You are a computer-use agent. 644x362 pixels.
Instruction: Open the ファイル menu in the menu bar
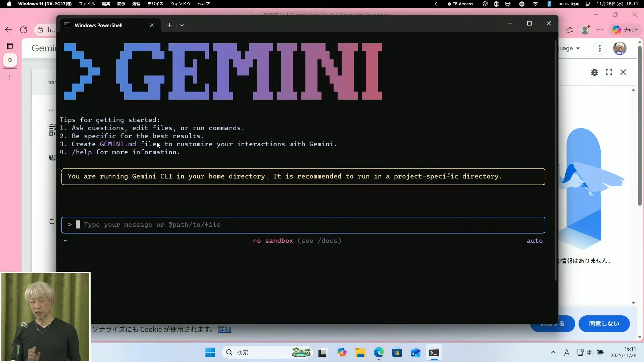coord(87,4)
